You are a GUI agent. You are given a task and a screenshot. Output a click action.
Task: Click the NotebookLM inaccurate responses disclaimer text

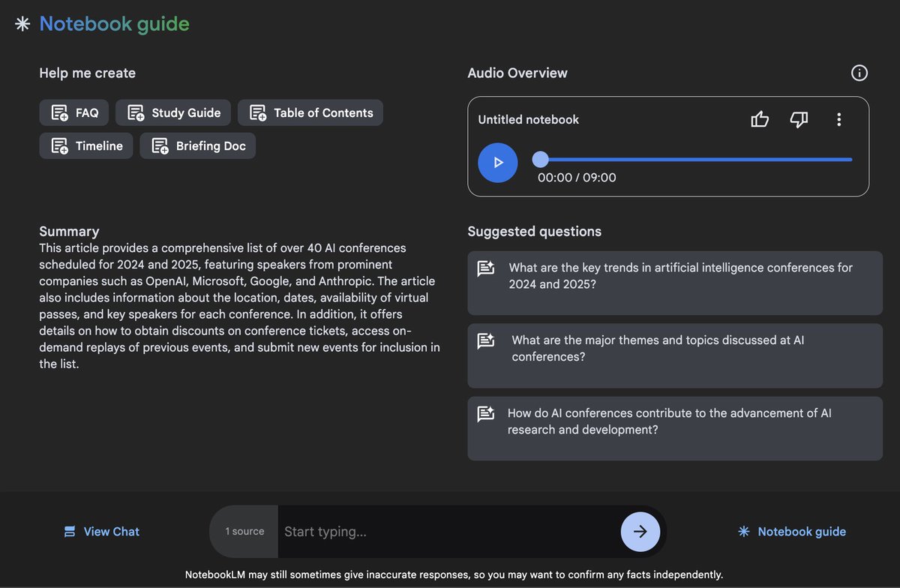pyautogui.click(x=454, y=574)
